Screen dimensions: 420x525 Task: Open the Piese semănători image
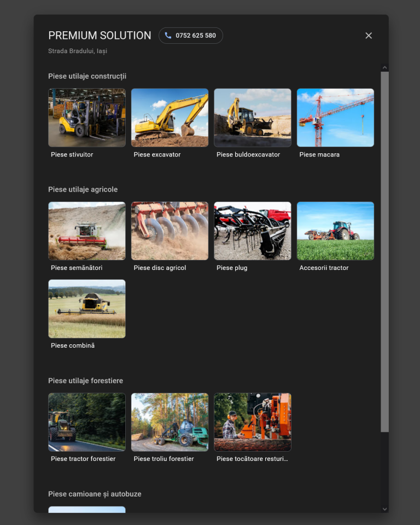(87, 230)
